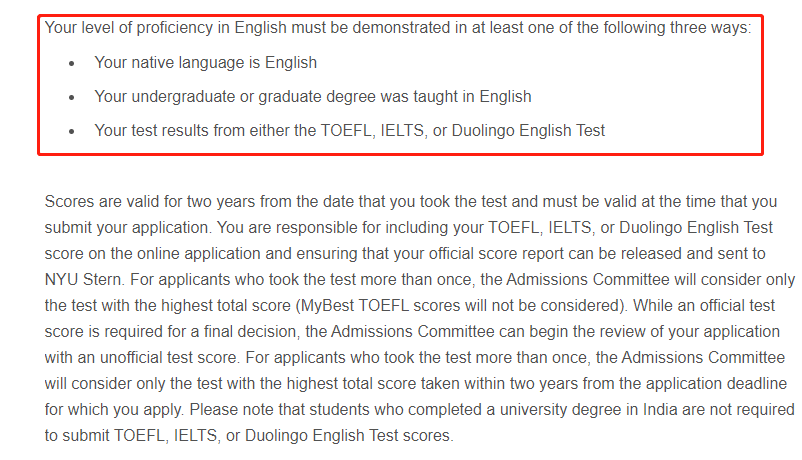The width and height of the screenshot is (802, 460).
Task: Click 'Admissions Committee will consider only' text
Action: (651, 280)
